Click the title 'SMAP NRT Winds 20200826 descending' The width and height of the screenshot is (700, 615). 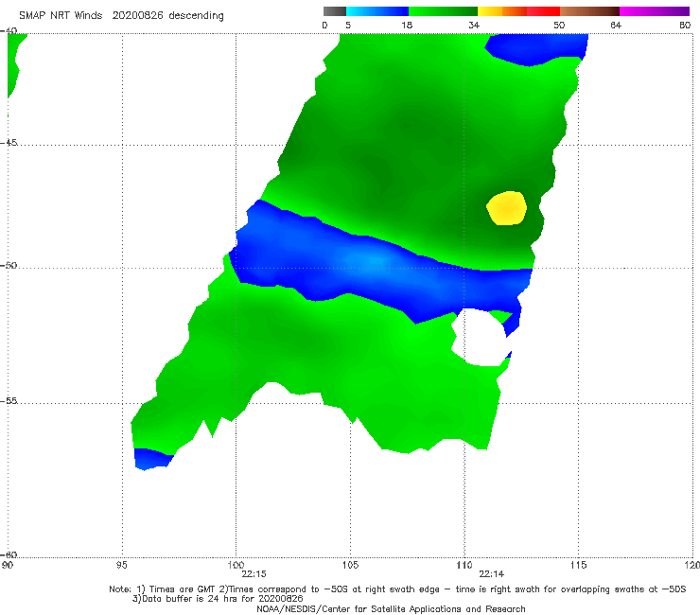coord(121,16)
